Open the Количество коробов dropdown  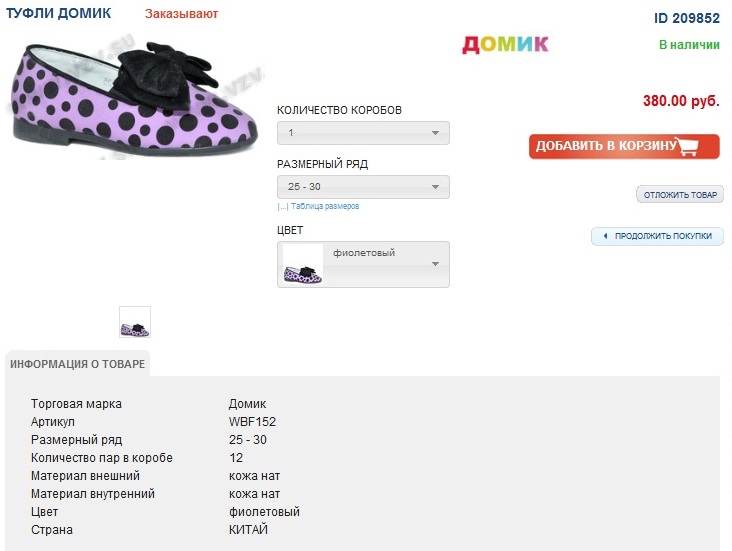pyautogui.click(x=363, y=133)
